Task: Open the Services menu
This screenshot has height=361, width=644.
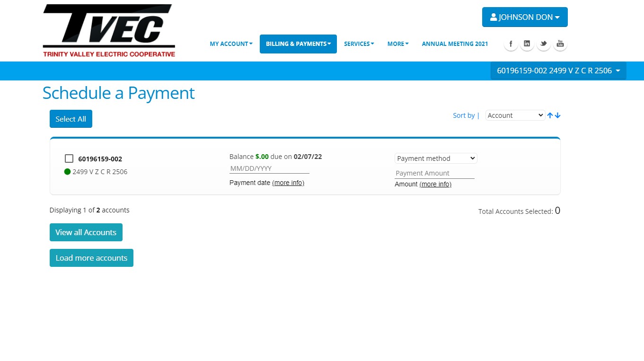Action: (359, 44)
